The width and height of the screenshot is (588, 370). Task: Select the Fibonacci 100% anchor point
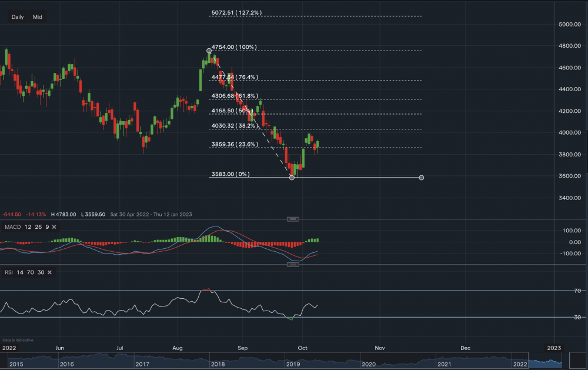pyautogui.click(x=209, y=51)
